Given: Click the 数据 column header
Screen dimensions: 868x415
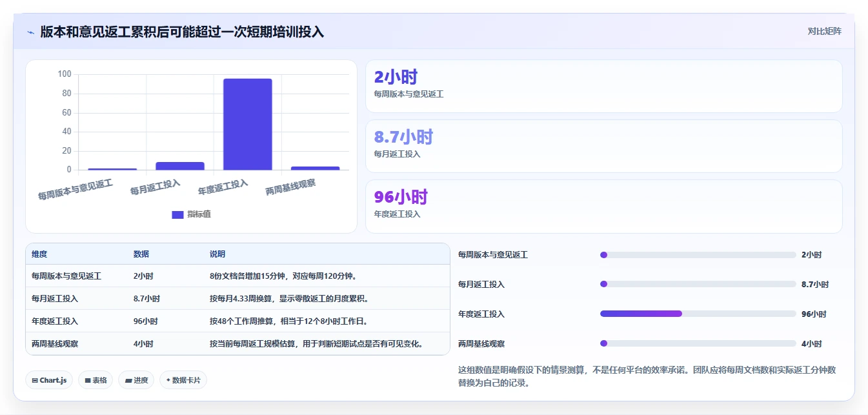Looking at the screenshot, I should point(141,254).
